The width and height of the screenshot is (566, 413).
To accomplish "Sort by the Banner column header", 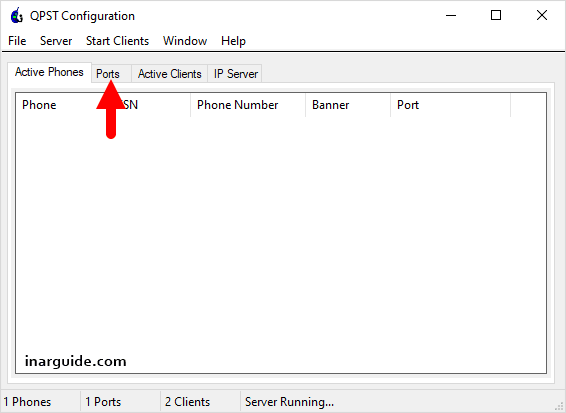I will coord(348,105).
